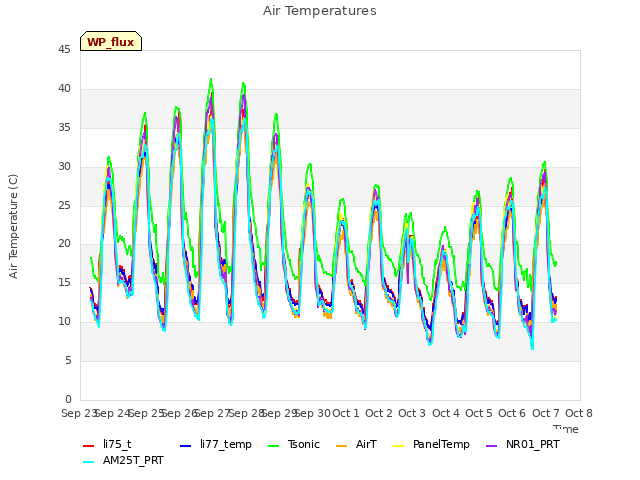Image resolution: width=640 pixels, height=480 pixels.
Task: Toggle the PanelTemp legend entry
Action: click(431, 444)
